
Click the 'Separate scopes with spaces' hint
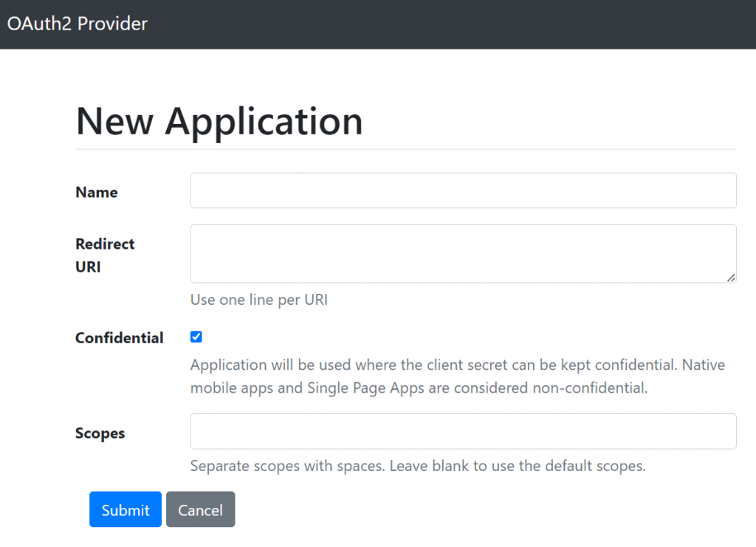click(x=288, y=466)
